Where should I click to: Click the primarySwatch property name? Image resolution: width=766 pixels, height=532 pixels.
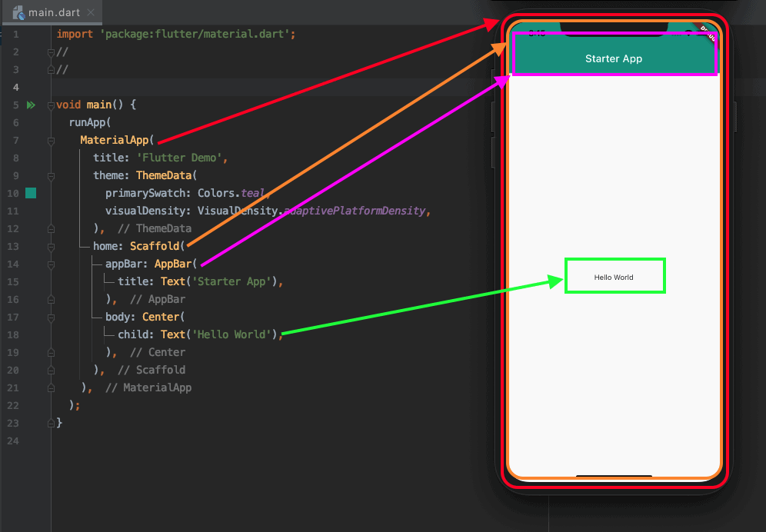145,193
